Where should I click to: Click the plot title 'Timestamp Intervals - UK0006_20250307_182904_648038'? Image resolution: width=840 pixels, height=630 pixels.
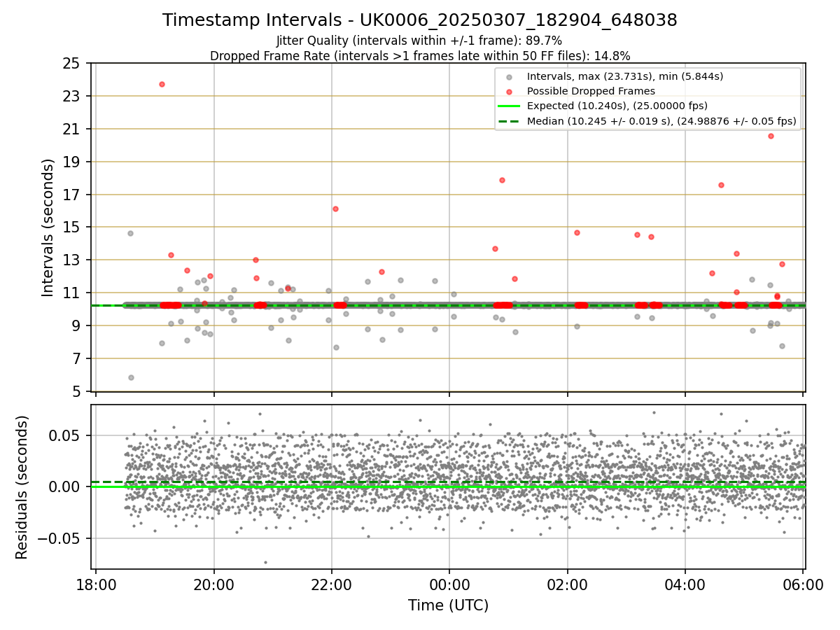(x=420, y=20)
